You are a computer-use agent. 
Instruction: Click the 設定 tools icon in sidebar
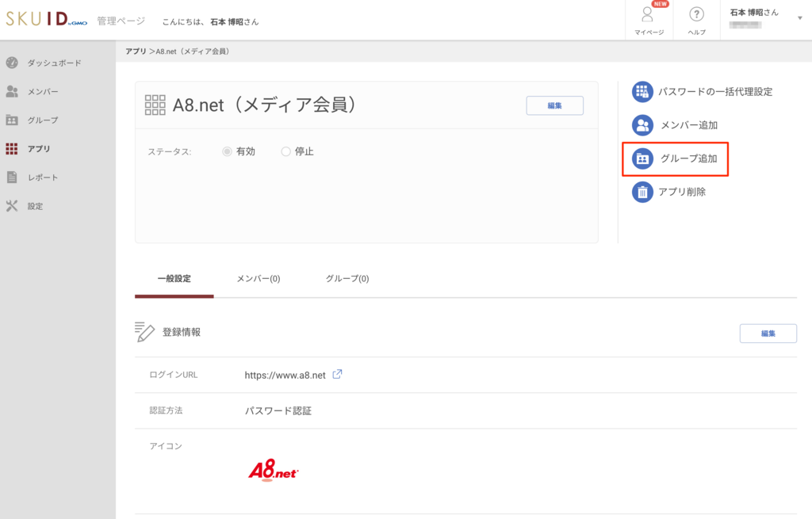click(12, 206)
